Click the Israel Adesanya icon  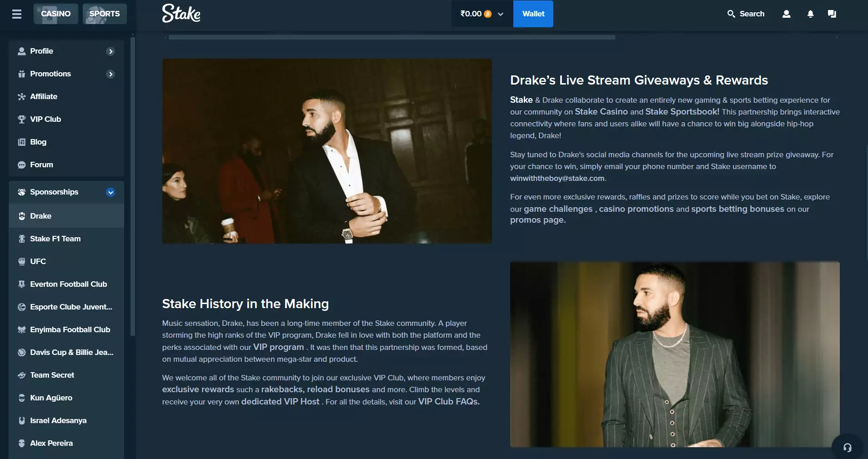[21, 421]
